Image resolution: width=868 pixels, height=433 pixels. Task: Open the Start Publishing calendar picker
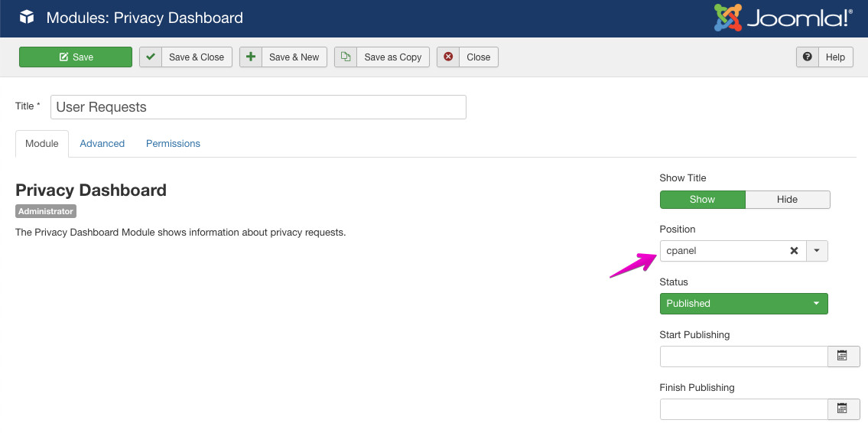point(843,356)
